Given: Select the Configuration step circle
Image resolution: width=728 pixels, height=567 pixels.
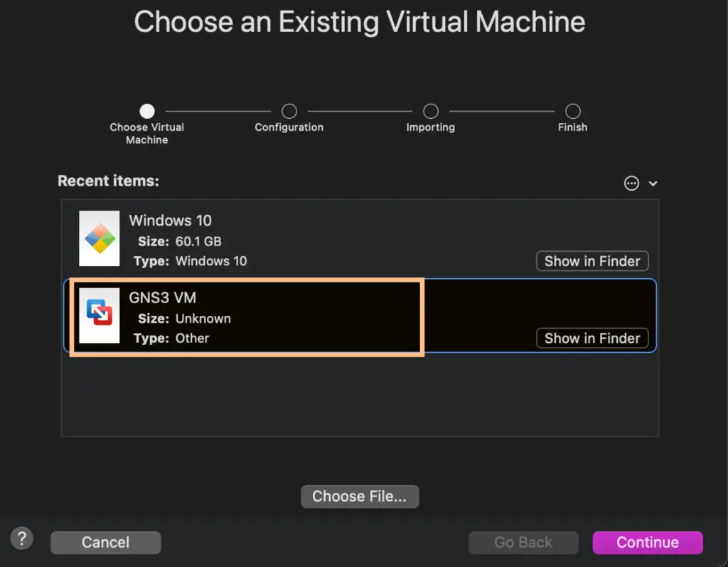Looking at the screenshot, I should click(289, 110).
